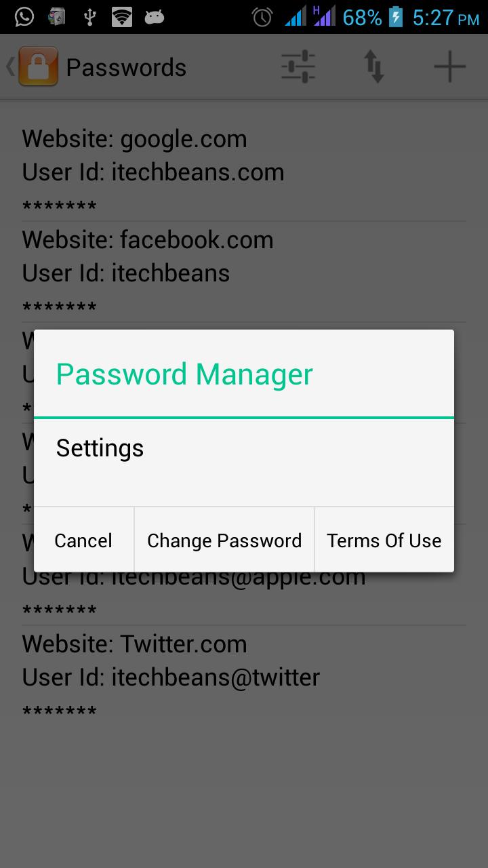Tap the Passwords screen title

(x=126, y=67)
